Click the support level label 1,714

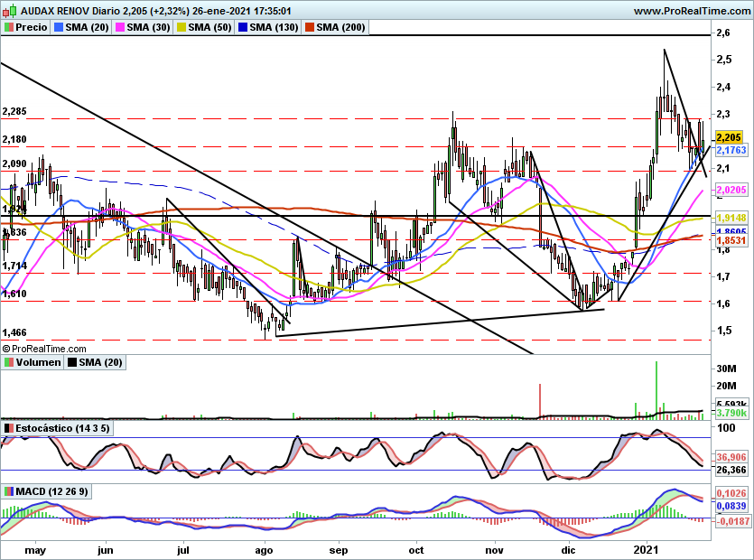pyautogui.click(x=14, y=266)
